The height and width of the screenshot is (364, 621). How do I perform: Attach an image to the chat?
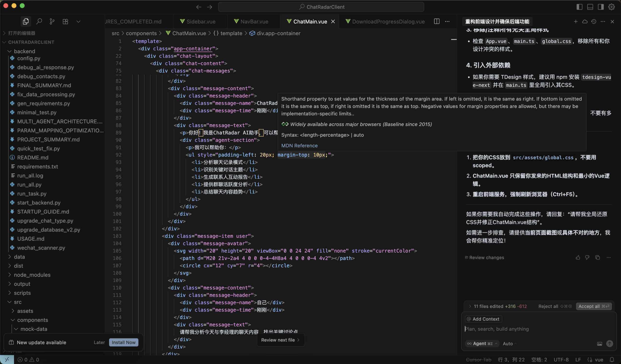coord(599,344)
